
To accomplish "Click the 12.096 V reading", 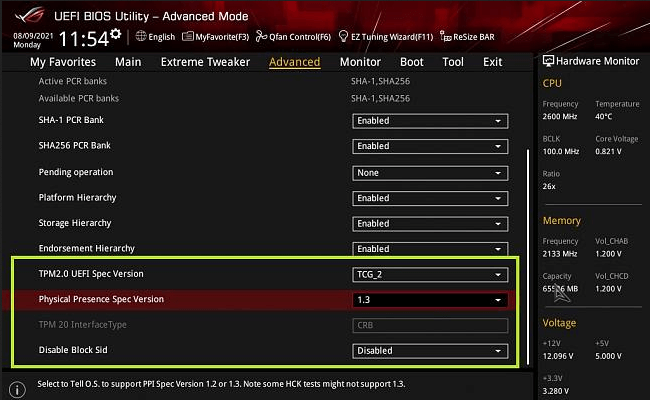I will [558, 356].
